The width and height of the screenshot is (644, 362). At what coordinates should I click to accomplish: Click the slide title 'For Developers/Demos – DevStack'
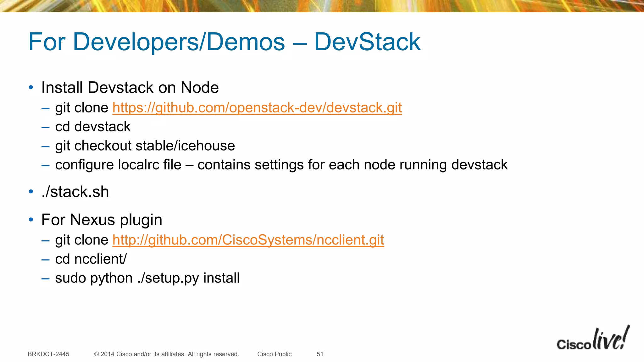[x=224, y=42]
